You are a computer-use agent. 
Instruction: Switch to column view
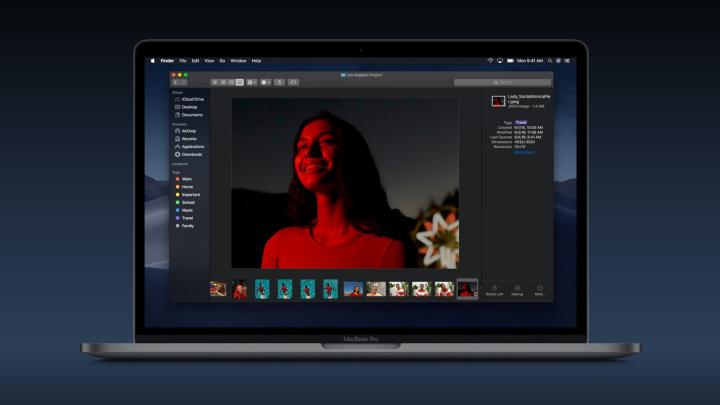pyautogui.click(x=231, y=82)
